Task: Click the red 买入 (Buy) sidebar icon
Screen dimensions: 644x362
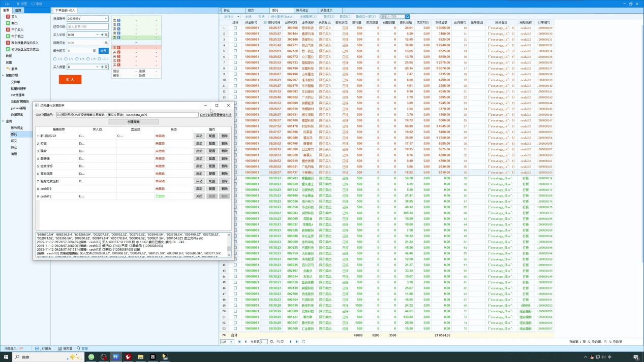Action: (x=8, y=17)
